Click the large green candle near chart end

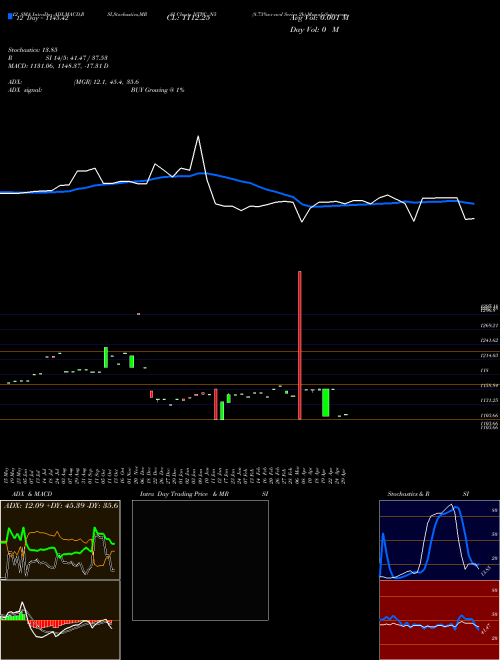(326, 403)
